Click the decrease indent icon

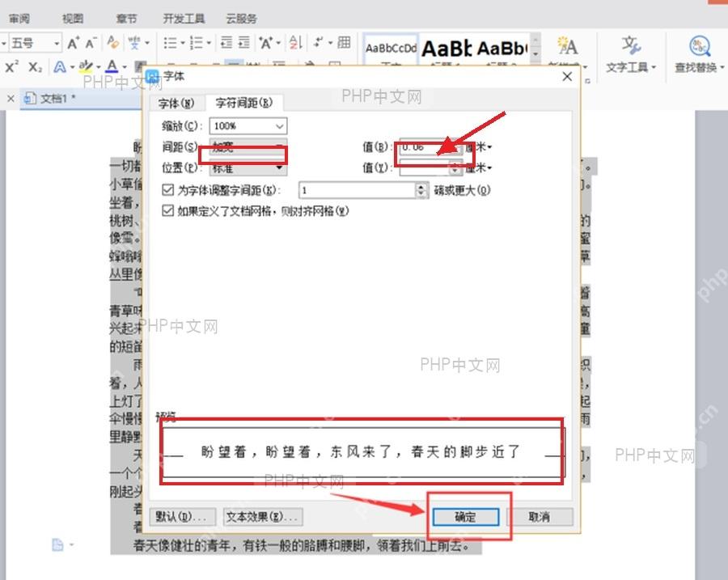point(226,43)
